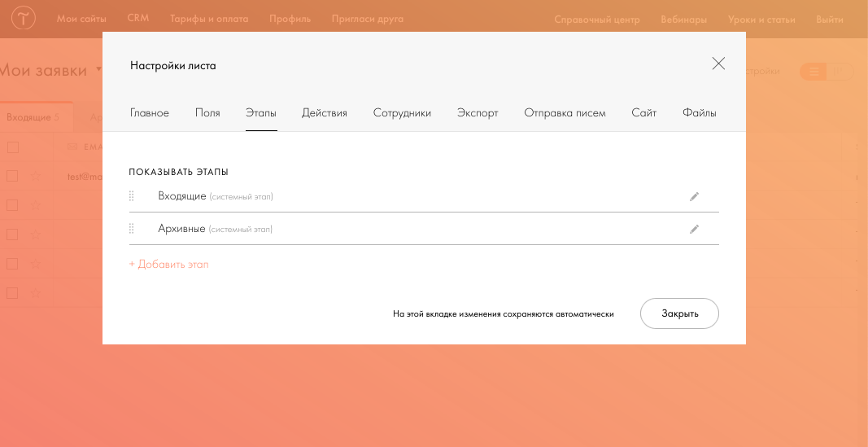Click the Входящие stage name text
This screenshot has height=447, width=868.
click(182, 196)
